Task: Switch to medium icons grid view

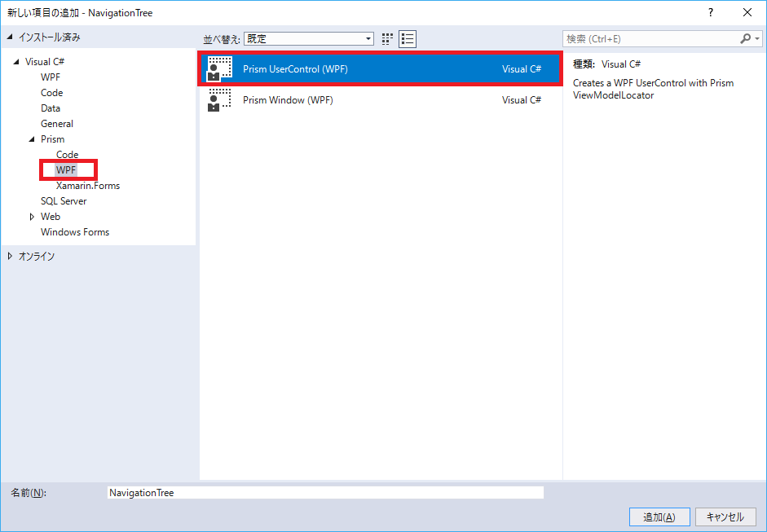Action: [387, 38]
